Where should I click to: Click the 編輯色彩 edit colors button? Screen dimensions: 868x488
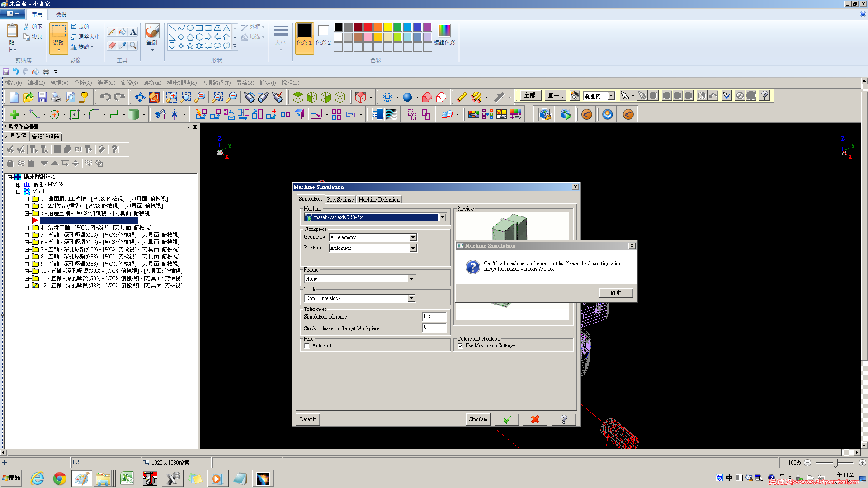tap(444, 35)
